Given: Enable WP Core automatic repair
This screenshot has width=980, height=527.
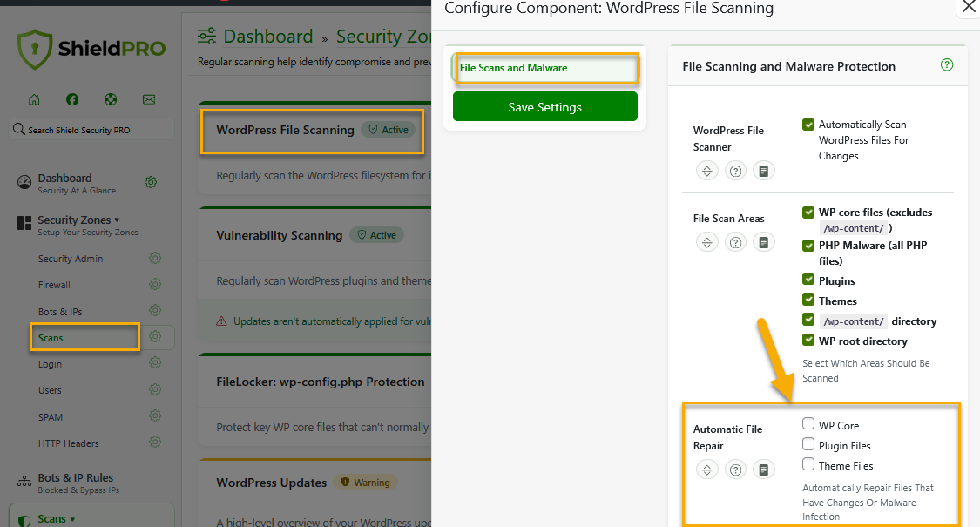Looking at the screenshot, I should pos(808,424).
